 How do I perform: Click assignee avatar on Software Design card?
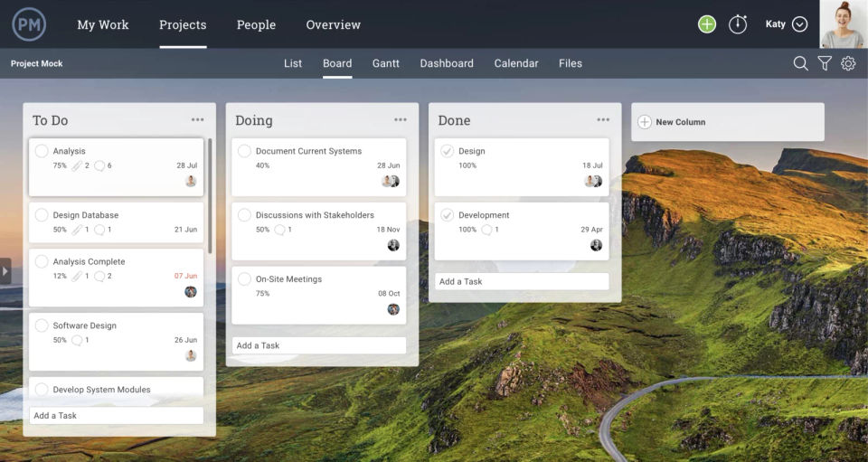[x=191, y=356]
